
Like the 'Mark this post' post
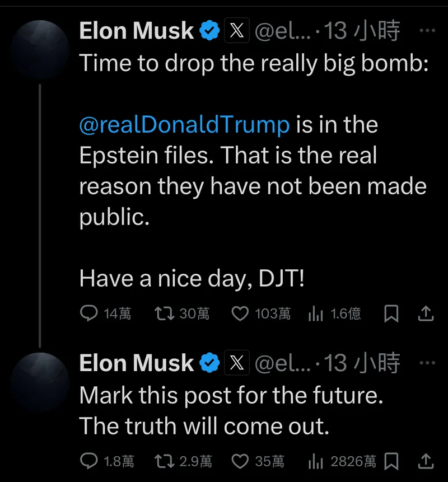point(240,461)
